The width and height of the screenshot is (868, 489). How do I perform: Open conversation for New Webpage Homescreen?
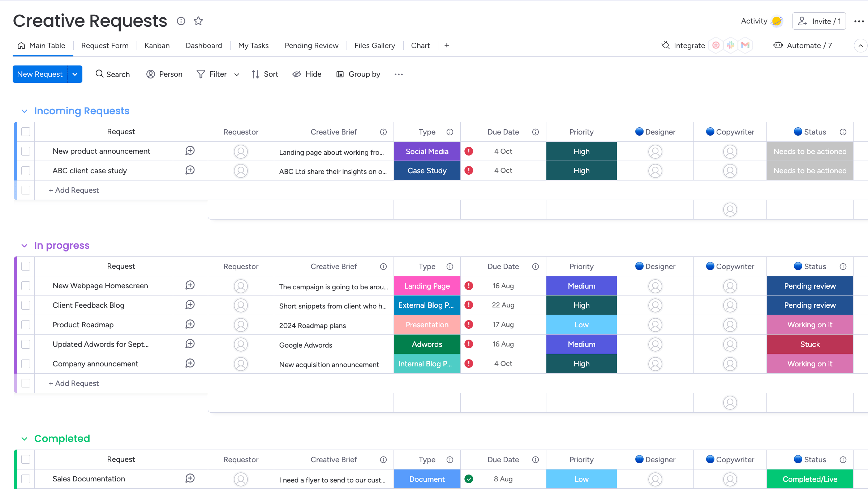pos(190,285)
